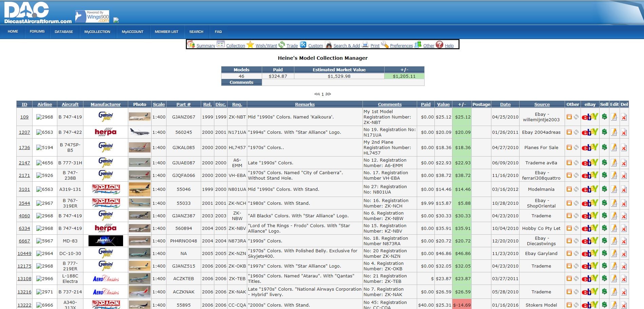
Task: Sort the table by the ID column header
Action: coord(24,105)
